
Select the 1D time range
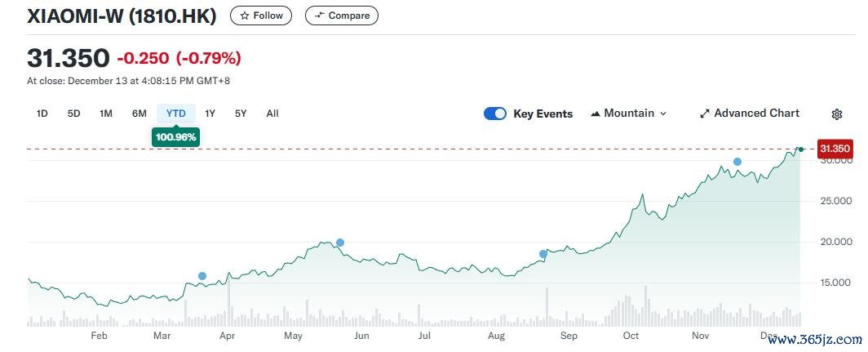click(x=42, y=114)
